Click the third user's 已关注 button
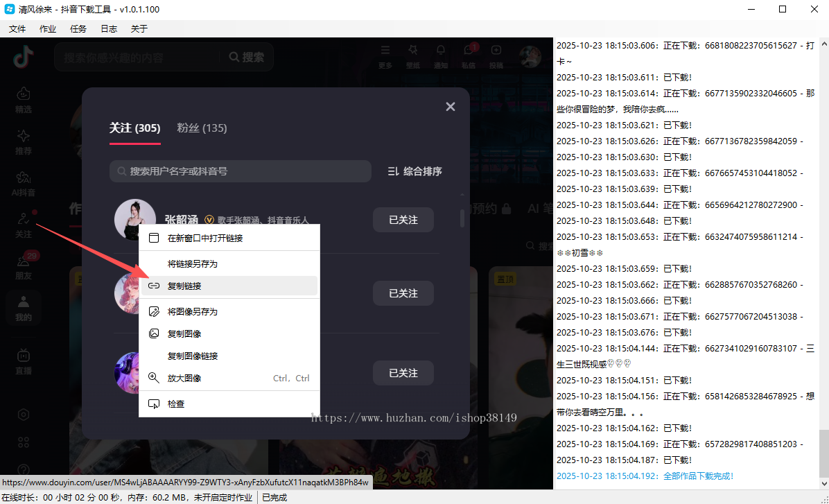This screenshot has width=829, height=504. (x=403, y=374)
